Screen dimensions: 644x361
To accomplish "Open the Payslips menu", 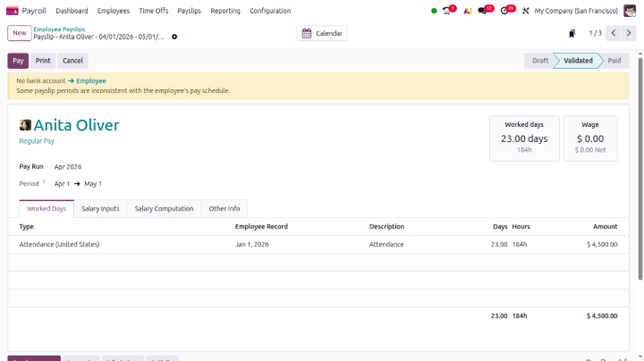I will click(190, 11).
